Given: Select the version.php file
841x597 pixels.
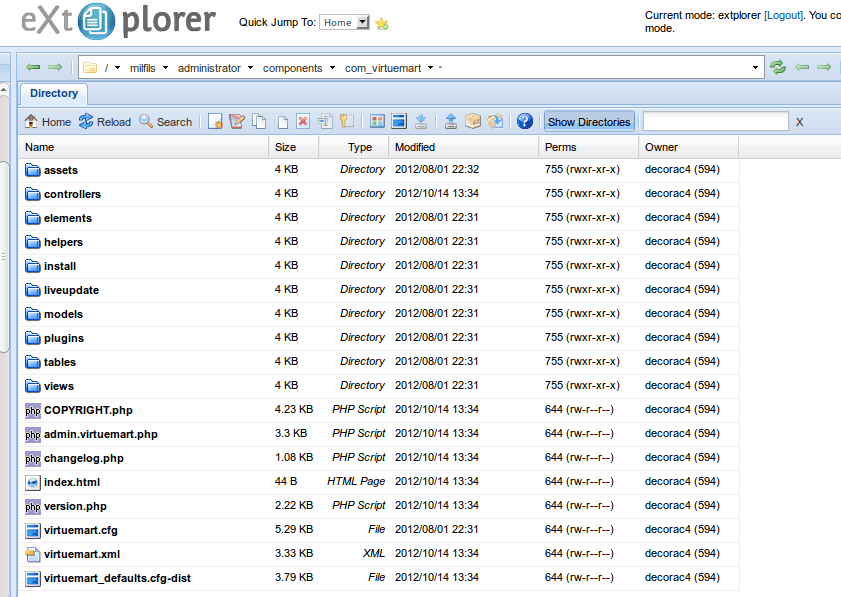Looking at the screenshot, I should 379,506.
